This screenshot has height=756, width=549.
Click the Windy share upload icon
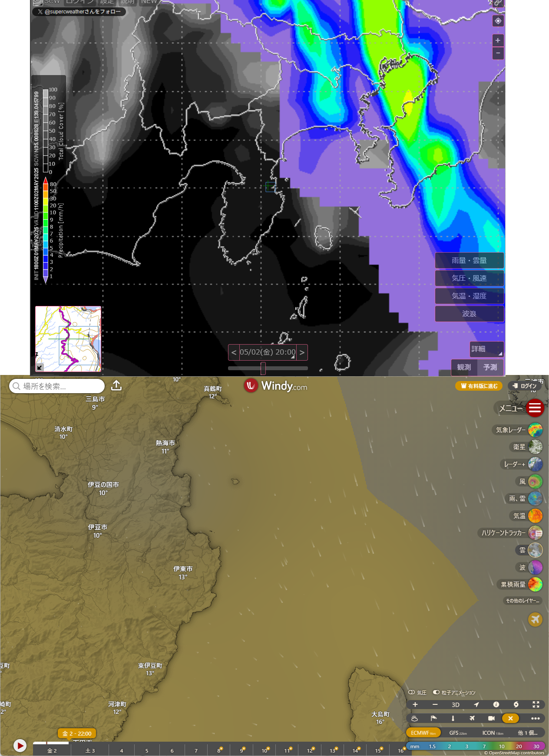116,385
